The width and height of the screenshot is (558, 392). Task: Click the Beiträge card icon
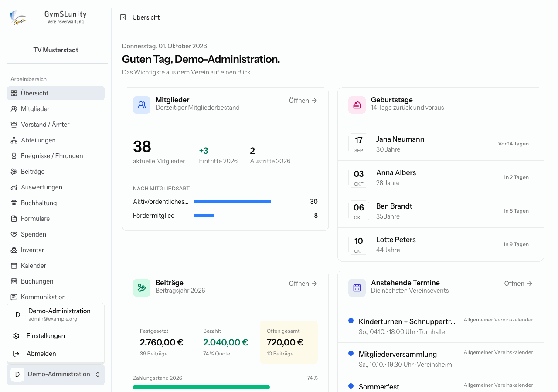[142, 288]
